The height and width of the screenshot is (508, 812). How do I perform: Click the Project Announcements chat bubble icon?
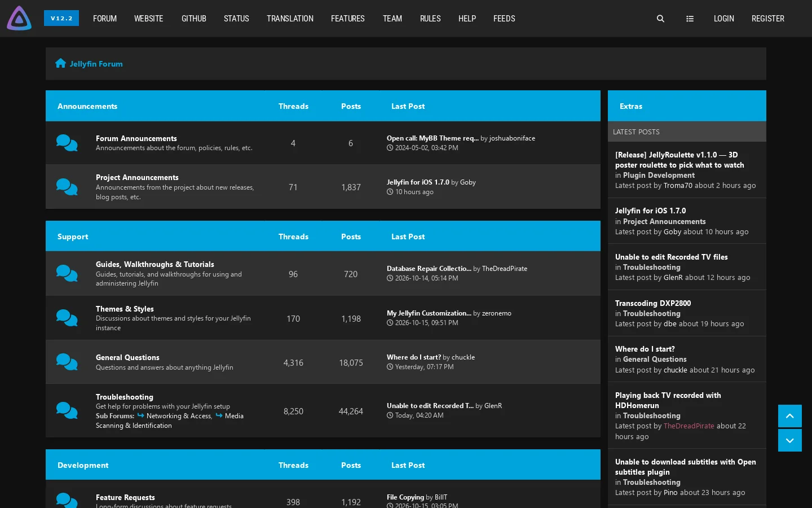67,187
